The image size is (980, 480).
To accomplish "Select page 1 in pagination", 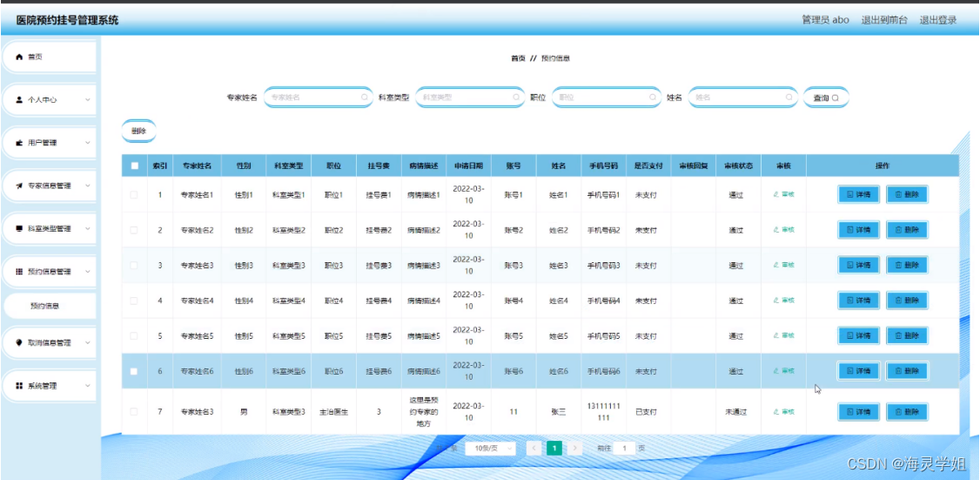I will (554, 448).
